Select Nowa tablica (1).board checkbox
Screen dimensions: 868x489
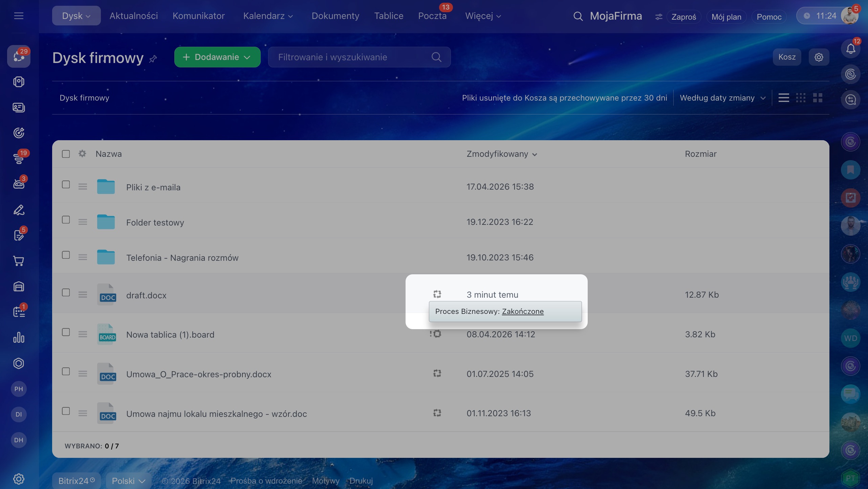pyautogui.click(x=66, y=332)
